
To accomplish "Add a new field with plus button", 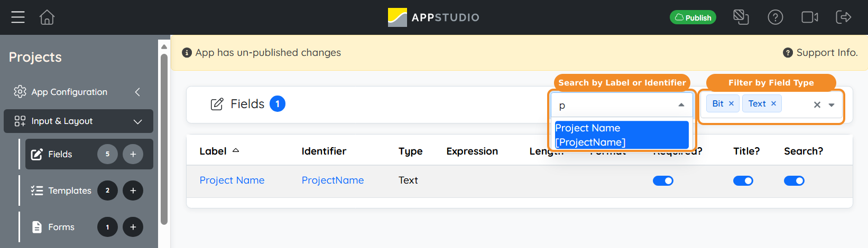I will point(133,154).
